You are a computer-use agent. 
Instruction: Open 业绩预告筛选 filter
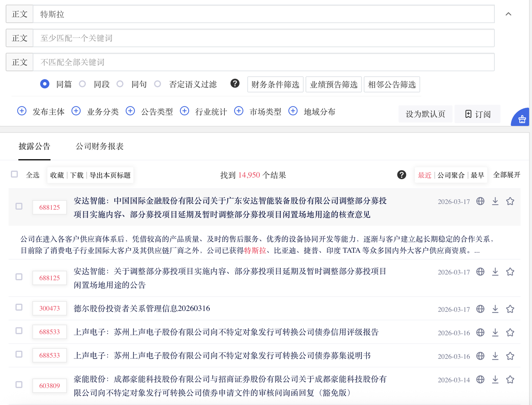(x=333, y=84)
